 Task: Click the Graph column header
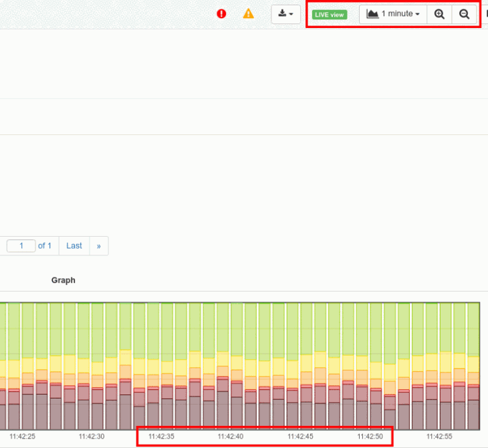click(64, 280)
